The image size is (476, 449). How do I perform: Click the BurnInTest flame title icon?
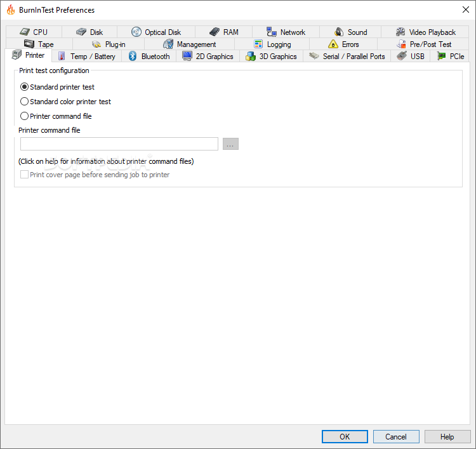pos(11,10)
